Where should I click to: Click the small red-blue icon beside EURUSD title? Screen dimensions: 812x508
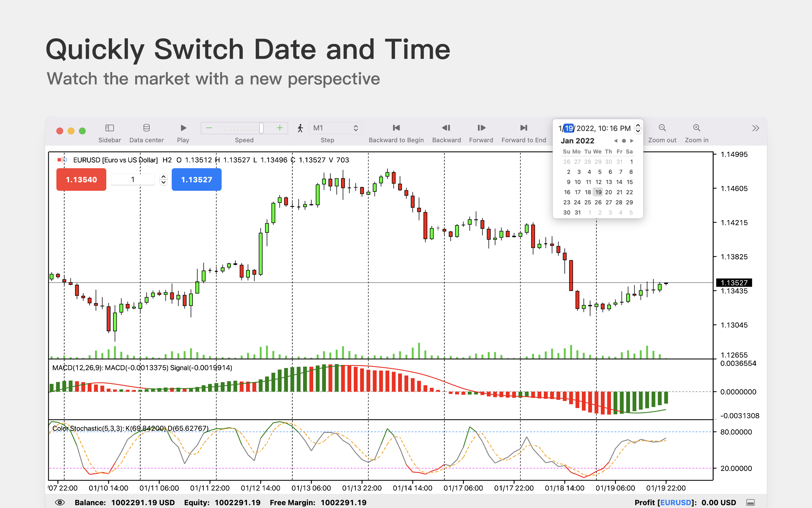[62, 159]
